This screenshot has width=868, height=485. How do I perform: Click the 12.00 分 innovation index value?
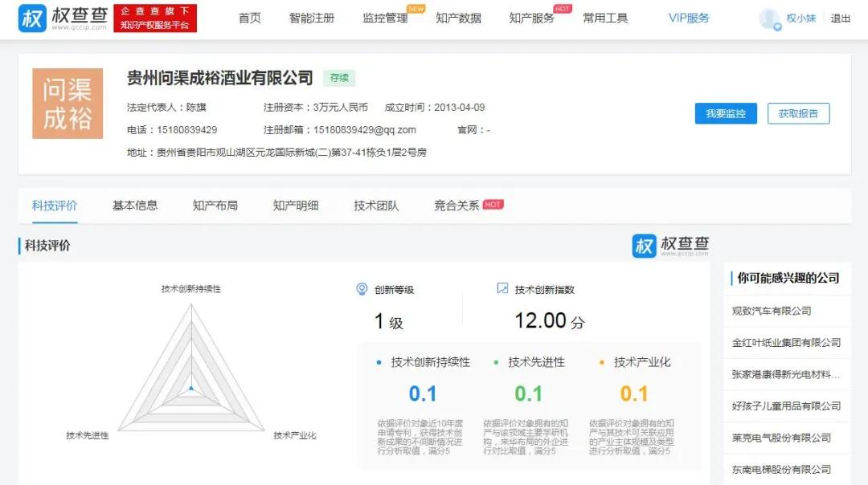point(550,320)
